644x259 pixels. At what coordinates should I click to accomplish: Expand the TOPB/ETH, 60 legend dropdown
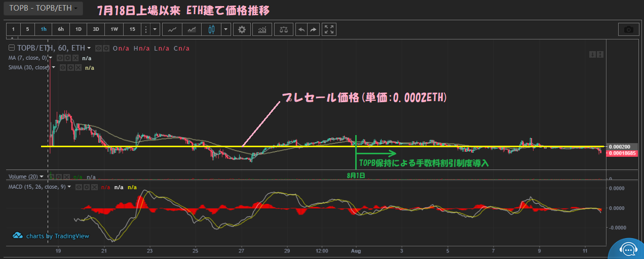tap(89, 48)
